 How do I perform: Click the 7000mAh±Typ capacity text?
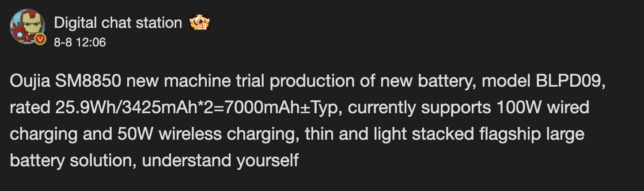pos(281,108)
